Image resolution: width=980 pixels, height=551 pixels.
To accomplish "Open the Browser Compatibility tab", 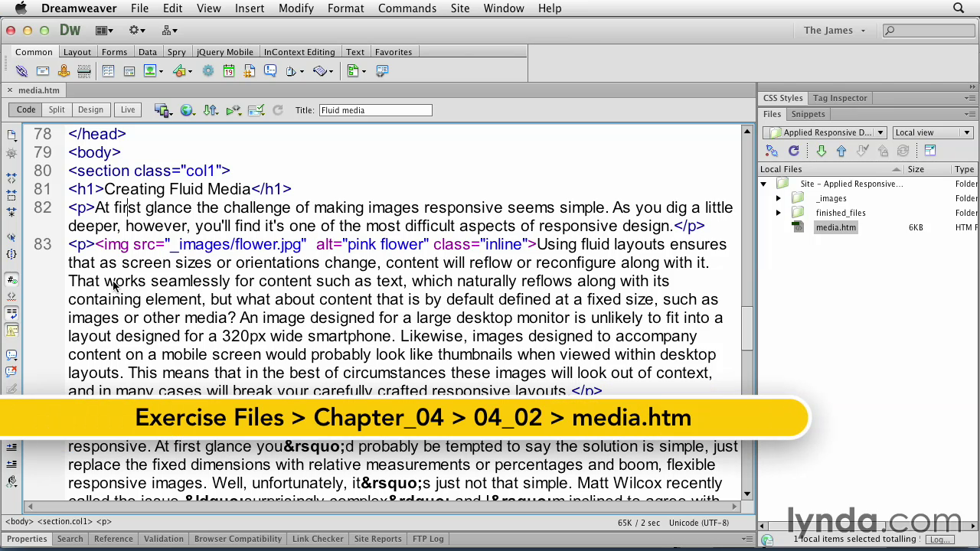I will point(238,539).
